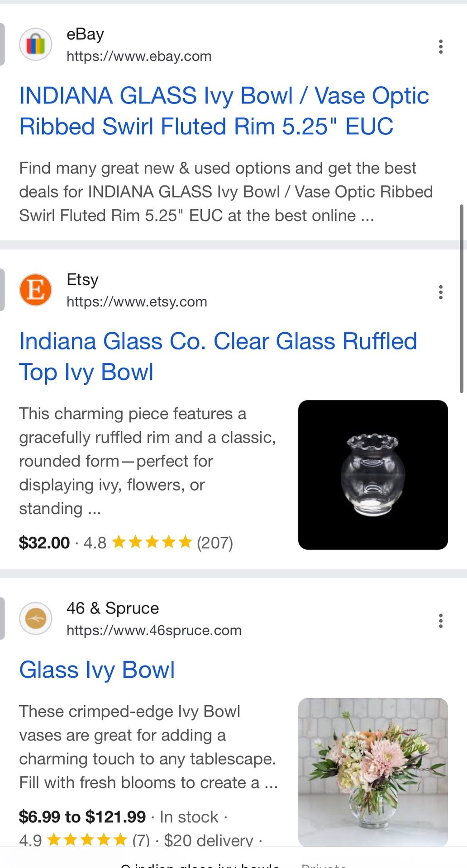This screenshot has width=467, height=868.
Task: Open three-dot menu for eBay result
Action: pyautogui.click(x=440, y=47)
